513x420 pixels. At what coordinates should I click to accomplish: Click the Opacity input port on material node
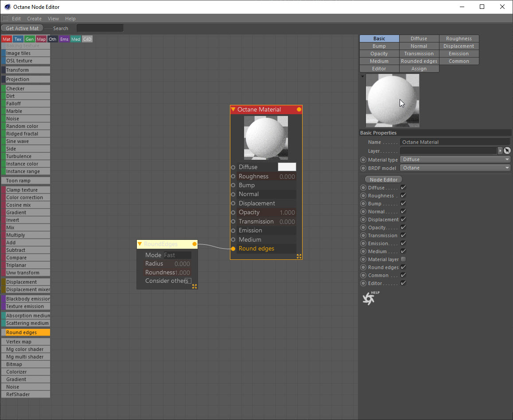pyautogui.click(x=233, y=212)
